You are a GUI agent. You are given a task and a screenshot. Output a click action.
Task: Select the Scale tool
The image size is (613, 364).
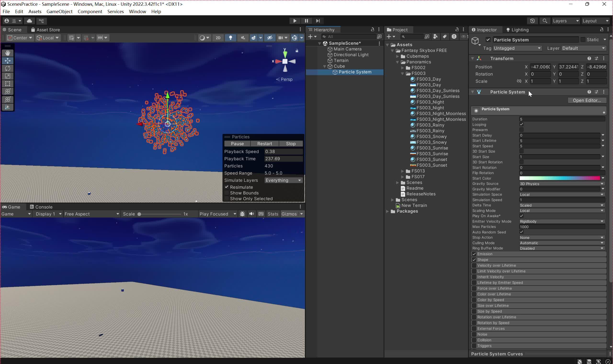[8, 76]
